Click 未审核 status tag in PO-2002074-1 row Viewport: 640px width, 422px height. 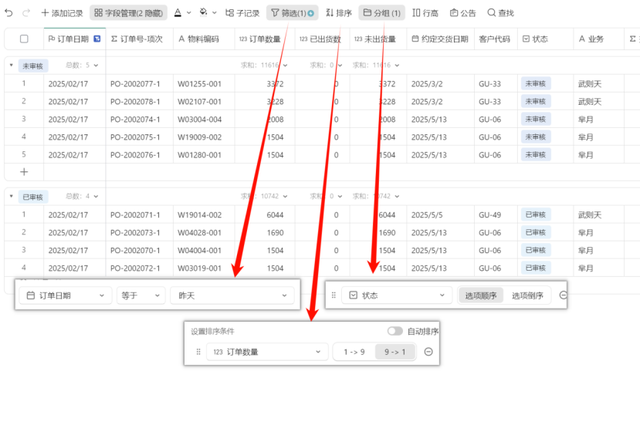tap(536, 119)
